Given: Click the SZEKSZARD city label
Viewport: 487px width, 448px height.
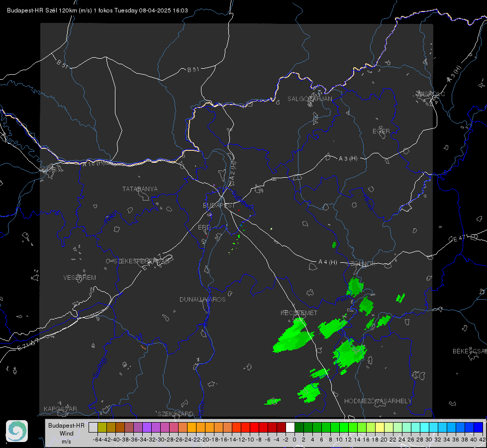Looking at the screenshot, I should pyautogui.click(x=176, y=414).
